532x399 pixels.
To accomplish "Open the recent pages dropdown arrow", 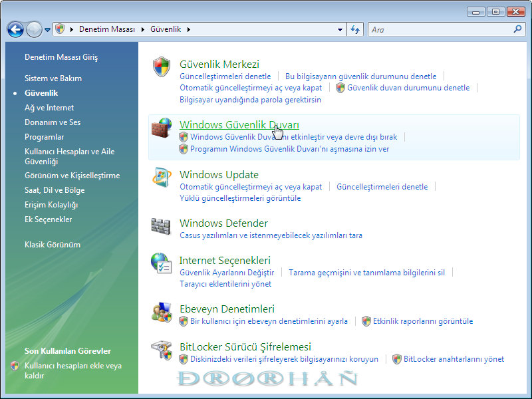I will point(47,30).
